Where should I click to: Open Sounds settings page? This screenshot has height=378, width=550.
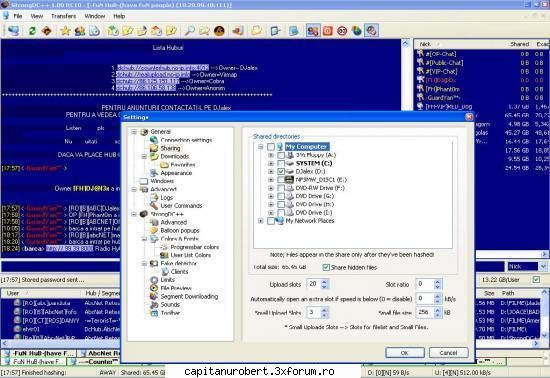pyautogui.click(x=170, y=304)
